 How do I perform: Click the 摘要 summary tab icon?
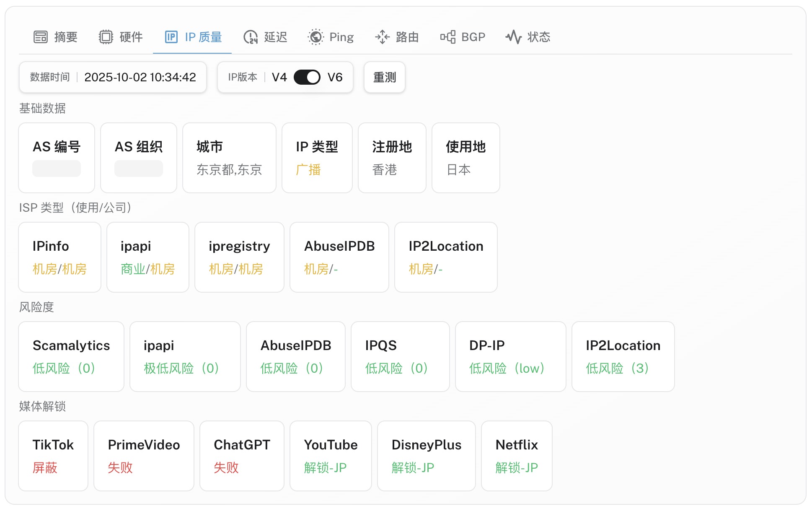pos(41,37)
